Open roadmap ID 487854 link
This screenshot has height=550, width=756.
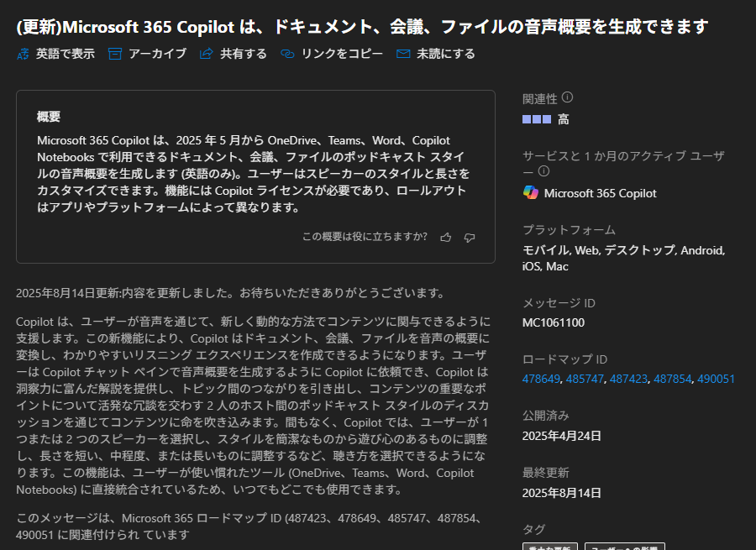[x=673, y=379]
